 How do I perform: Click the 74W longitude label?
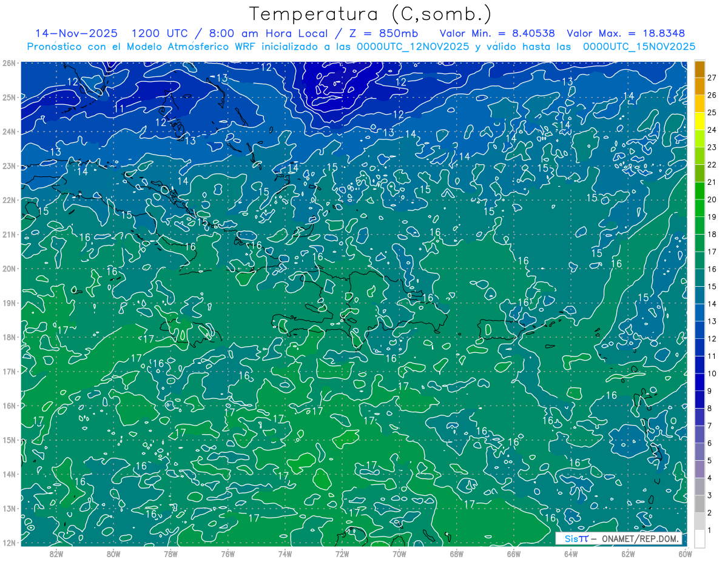pyautogui.click(x=285, y=554)
